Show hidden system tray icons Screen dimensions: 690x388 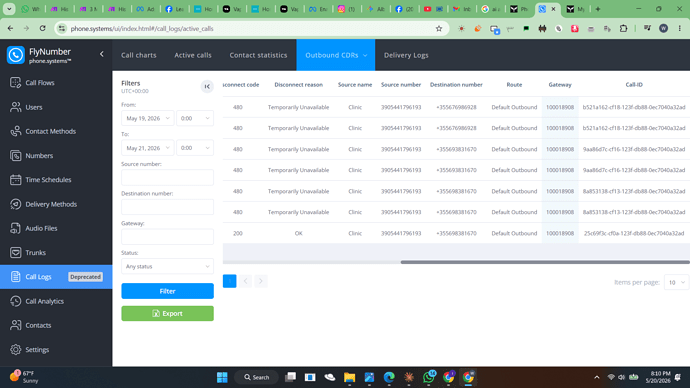coord(597,377)
